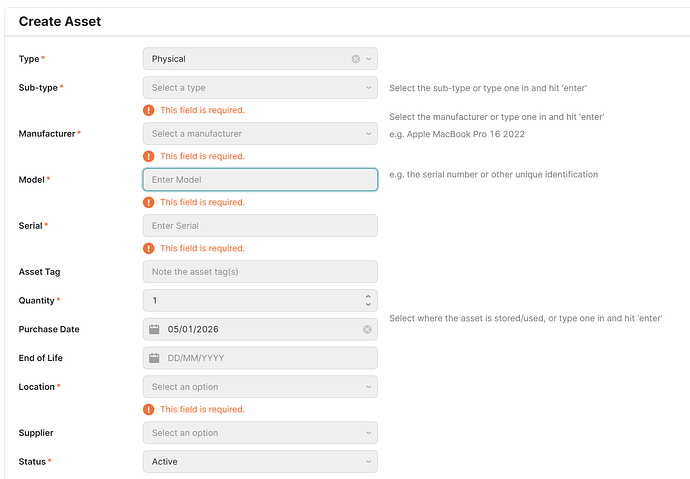Decrease the Quantity value by one
Image resolution: width=690 pixels, height=479 pixels.
(368, 304)
